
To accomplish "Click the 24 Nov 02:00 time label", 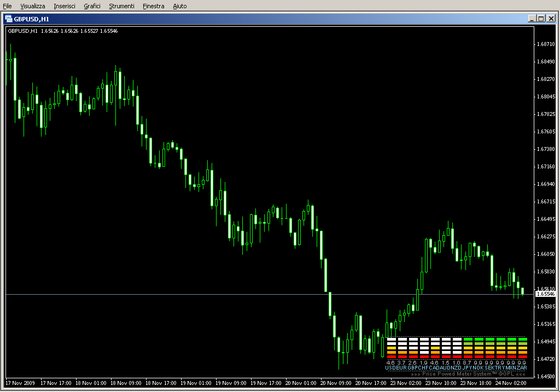I will pos(511,383).
